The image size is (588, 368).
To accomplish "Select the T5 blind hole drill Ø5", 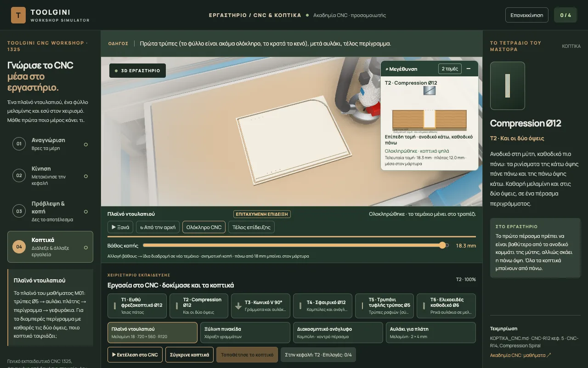I will point(384,306).
